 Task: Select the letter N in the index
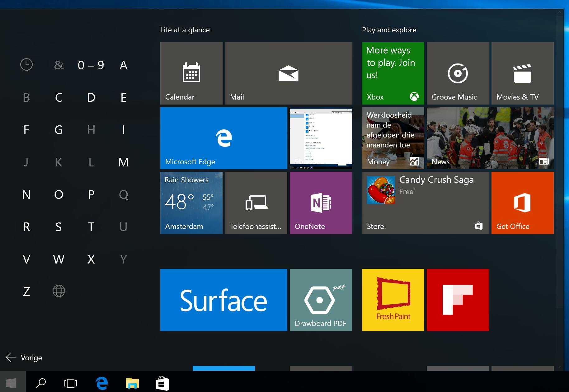26,194
